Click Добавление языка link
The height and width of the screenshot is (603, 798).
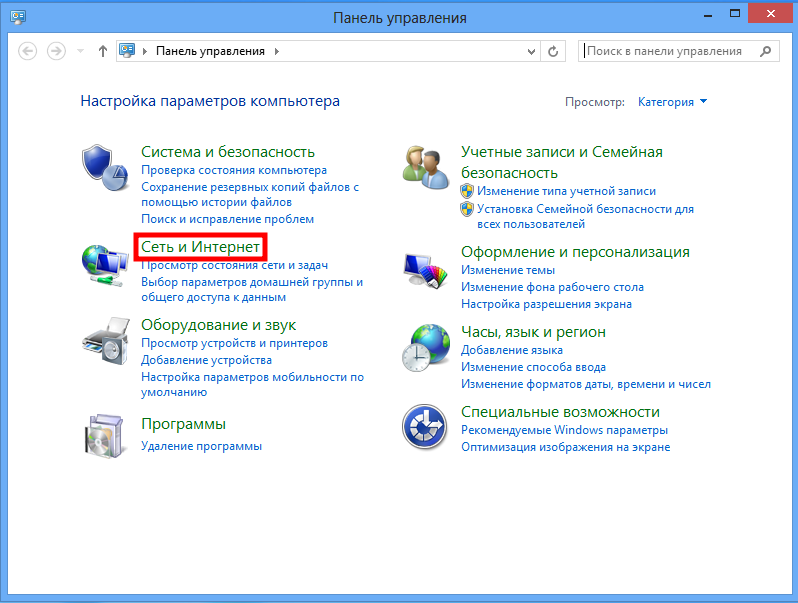pos(512,350)
